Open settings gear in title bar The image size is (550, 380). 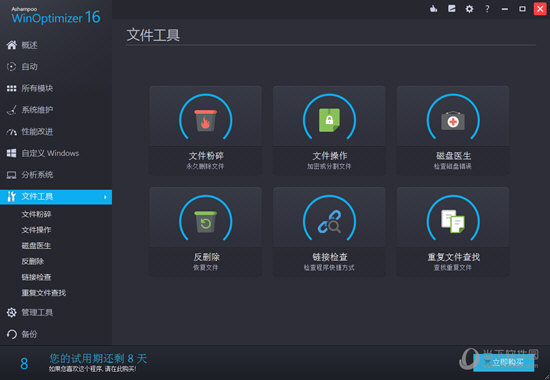(x=469, y=9)
